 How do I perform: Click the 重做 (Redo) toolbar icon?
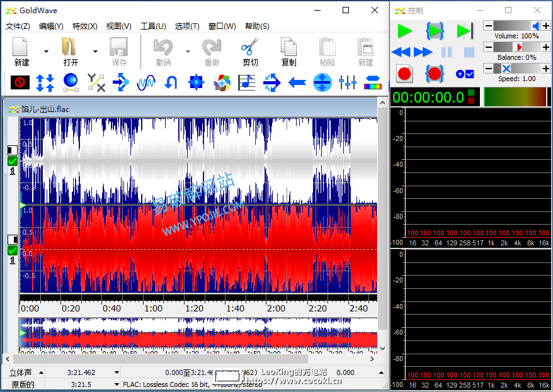(x=212, y=47)
